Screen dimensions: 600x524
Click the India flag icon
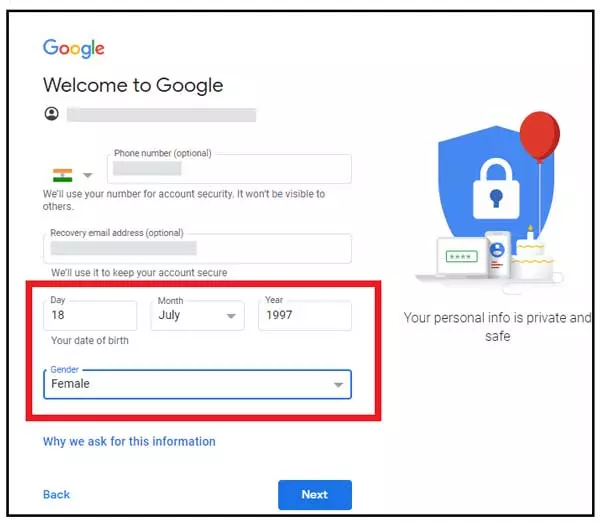pos(62,175)
